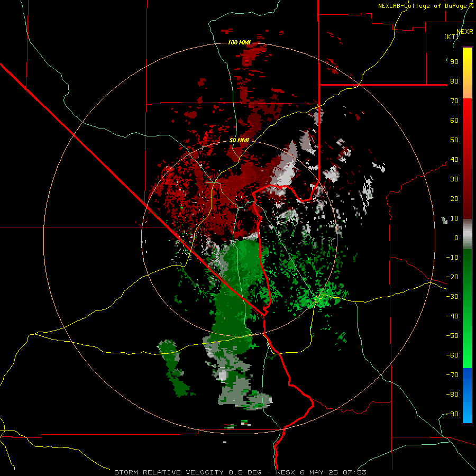Screen dimensions: 476x476
Task: Click the 90 value on the velocity scale
Action: click(x=454, y=62)
